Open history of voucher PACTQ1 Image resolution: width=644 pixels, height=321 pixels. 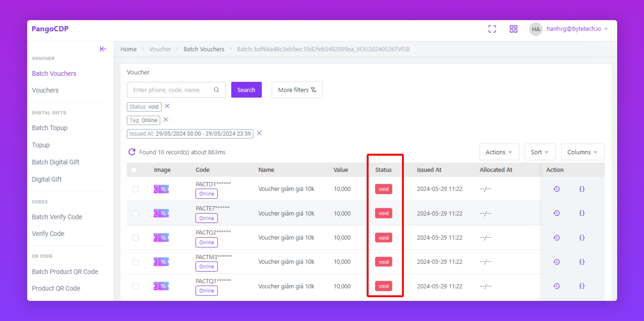point(556,286)
